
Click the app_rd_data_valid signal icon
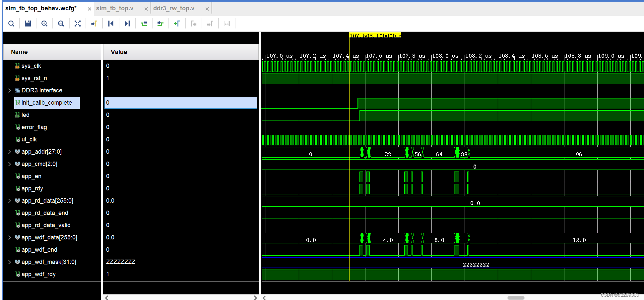pyautogui.click(x=17, y=225)
